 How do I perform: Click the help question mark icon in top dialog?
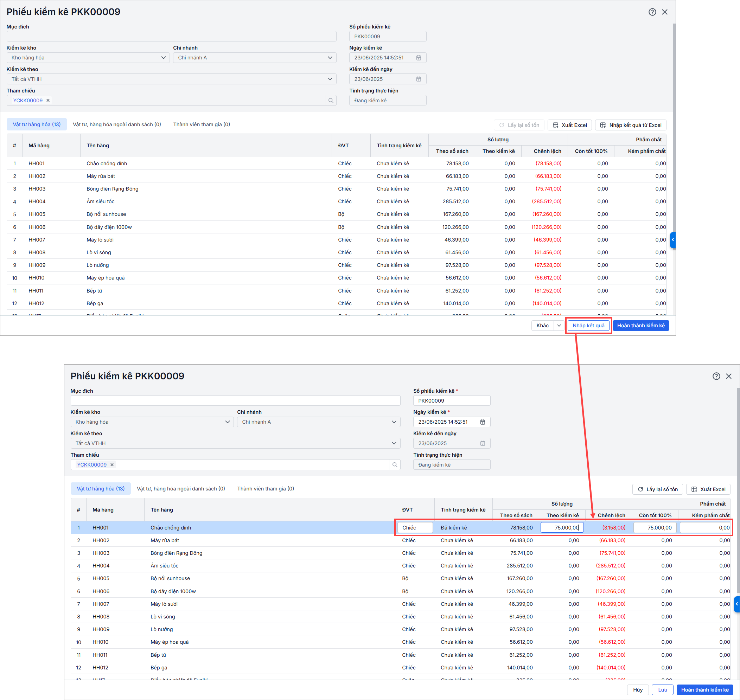click(x=652, y=12)
